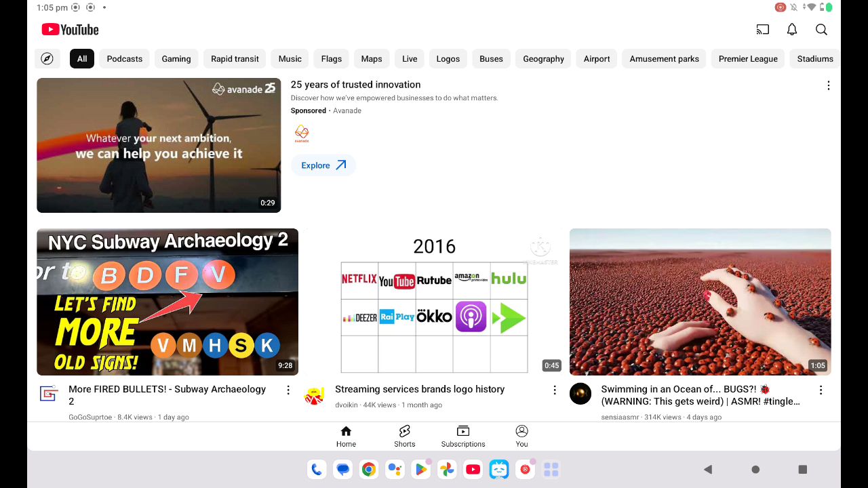Open the Bilibili app in the dock
Image resolution: width=868 pixels, height=488 pixels.
pos(499,469)
